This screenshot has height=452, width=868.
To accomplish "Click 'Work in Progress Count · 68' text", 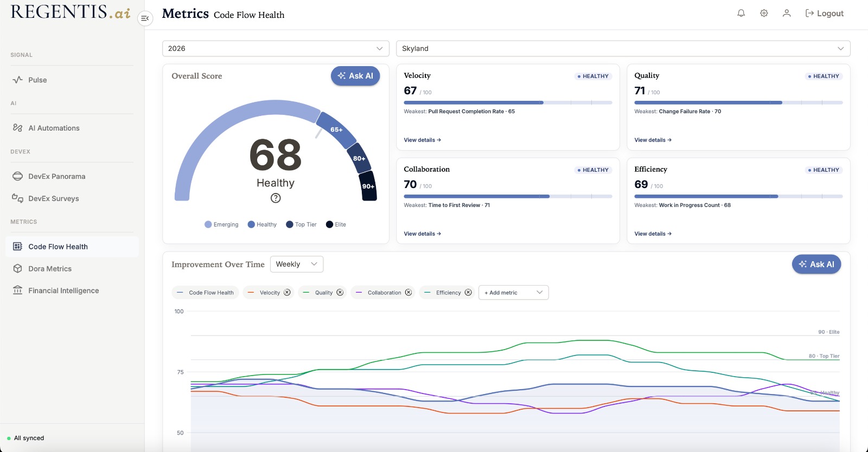I will coord(695,205).
